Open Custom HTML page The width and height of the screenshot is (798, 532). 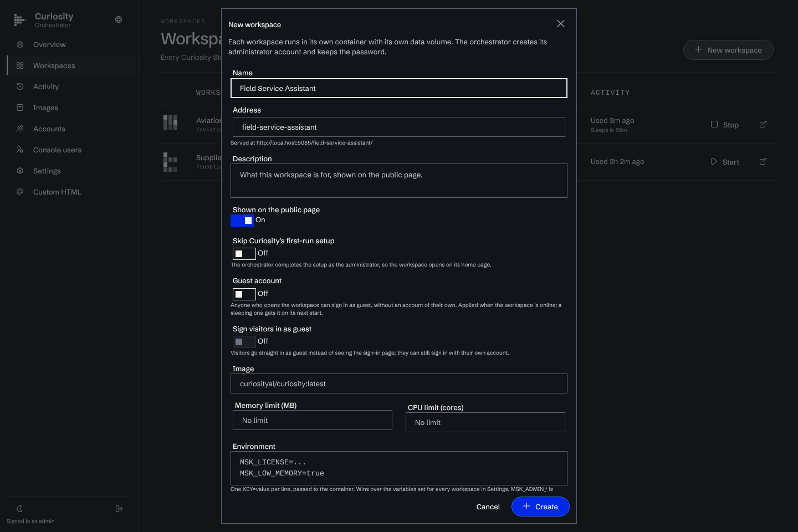71,192
